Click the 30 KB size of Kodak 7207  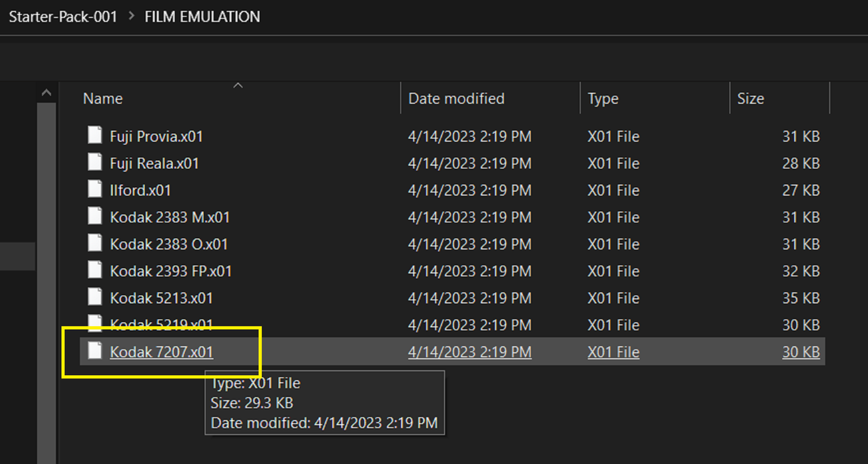click(801, 352)
